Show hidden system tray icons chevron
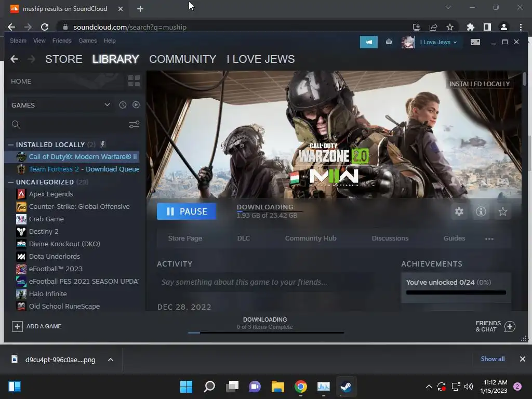Image resolution: width=532 pixels, height=399 pixels. (429, 387)
